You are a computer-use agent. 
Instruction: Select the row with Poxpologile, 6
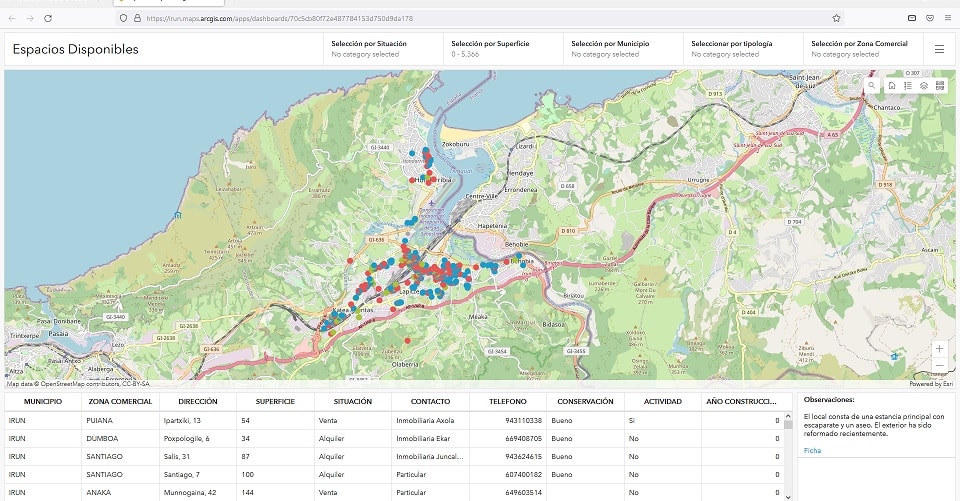point(394,439)
